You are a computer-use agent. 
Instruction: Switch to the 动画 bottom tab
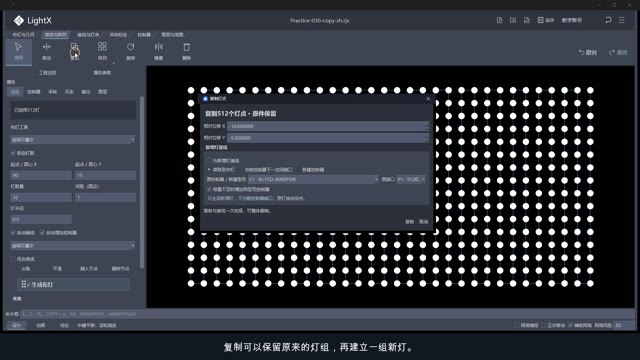point(40,325)
